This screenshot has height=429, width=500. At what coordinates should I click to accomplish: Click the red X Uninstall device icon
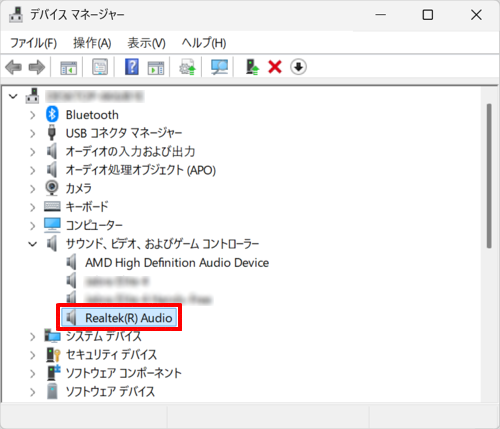(275, 67)
